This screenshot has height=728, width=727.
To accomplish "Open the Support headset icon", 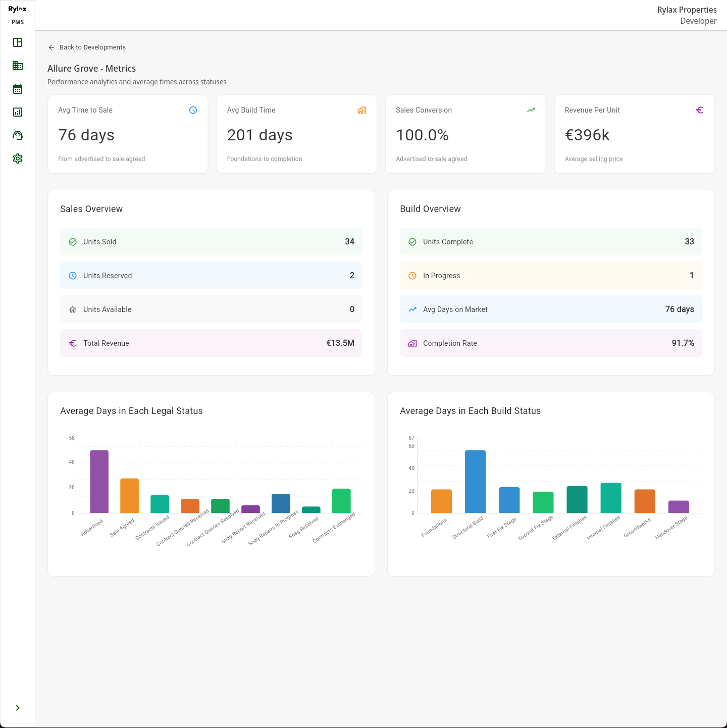I will click(x=18, y=135).
